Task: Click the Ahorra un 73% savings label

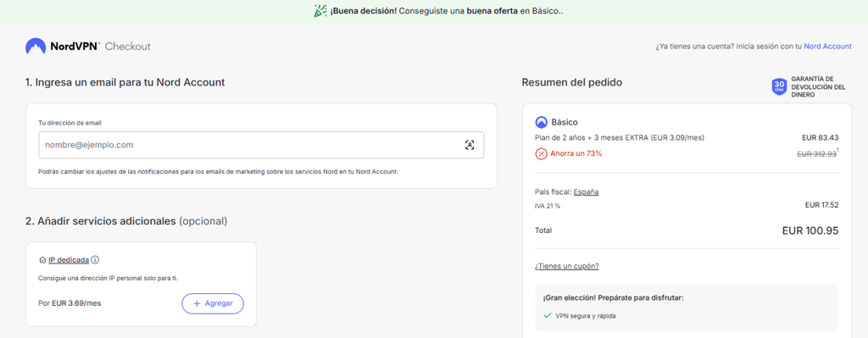Action: [576, 153]
